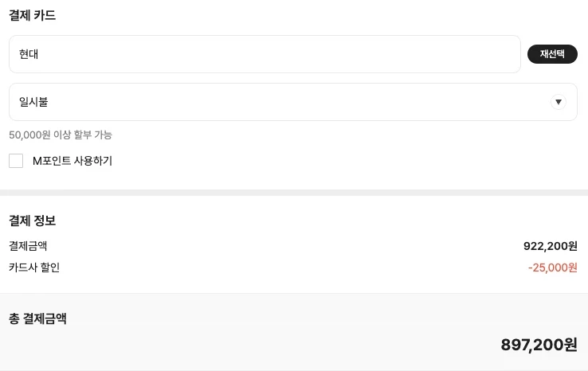
Task: Click the 현대 text in the card field
Action: point(29,54)
